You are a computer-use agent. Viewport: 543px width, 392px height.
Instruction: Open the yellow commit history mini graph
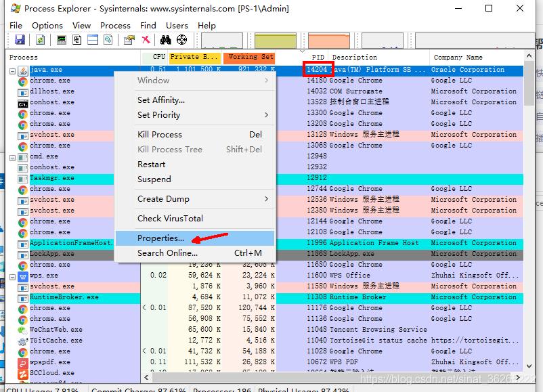(x=276, y=41)
